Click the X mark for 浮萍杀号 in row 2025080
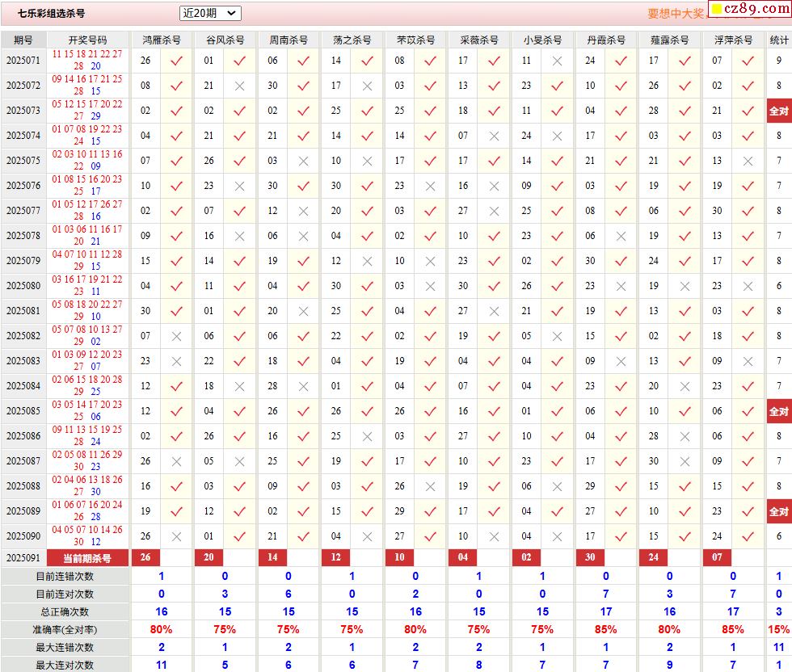This screenshot has height=672, width=792. [748, 286]
